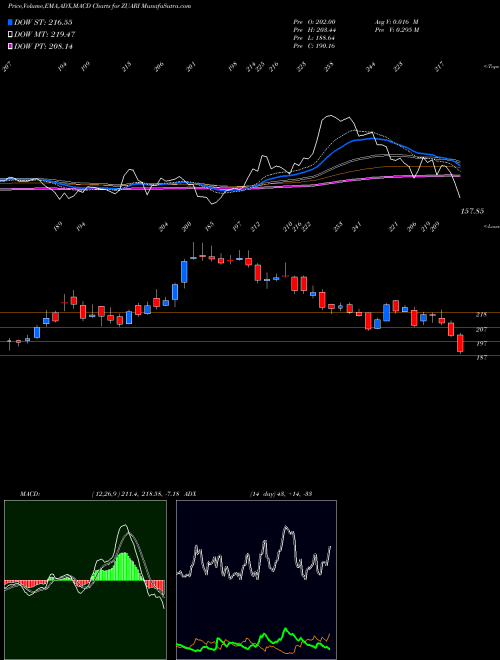This screenshot has width=500, height=660.
Task: Click the '<Lows' label at right edge
Action: point(492,226)
